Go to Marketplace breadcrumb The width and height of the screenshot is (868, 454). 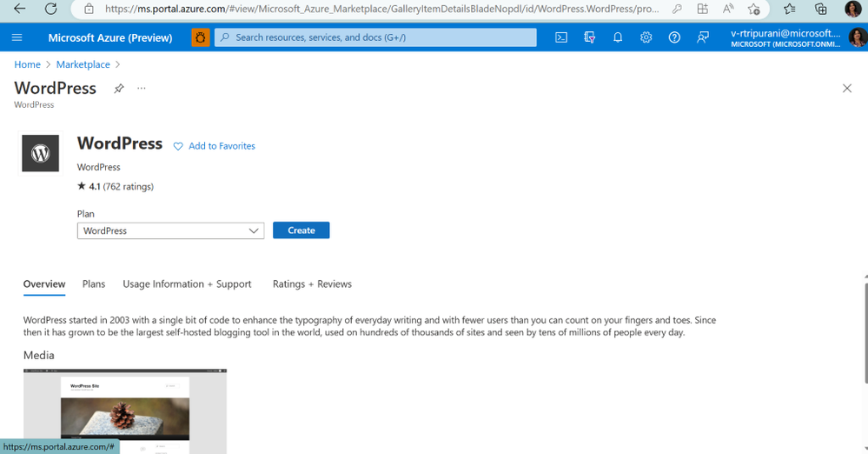click(x=83, y=64)
